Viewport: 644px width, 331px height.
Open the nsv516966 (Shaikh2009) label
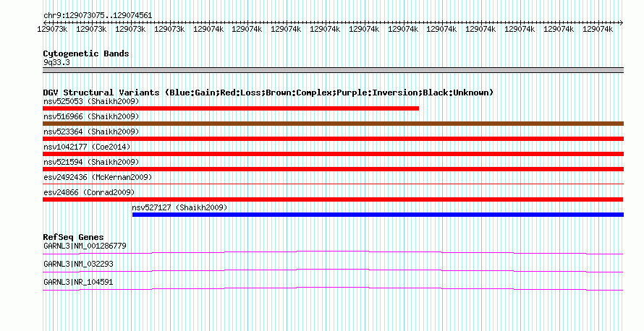tap(91, 116)
